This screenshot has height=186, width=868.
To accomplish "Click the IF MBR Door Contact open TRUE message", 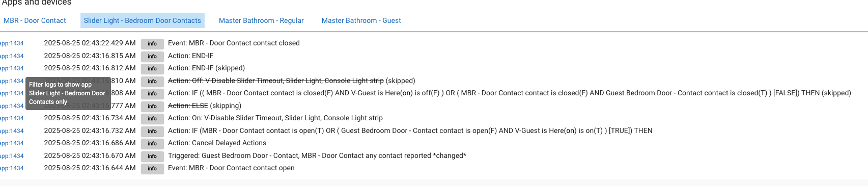I will point(410,130).
